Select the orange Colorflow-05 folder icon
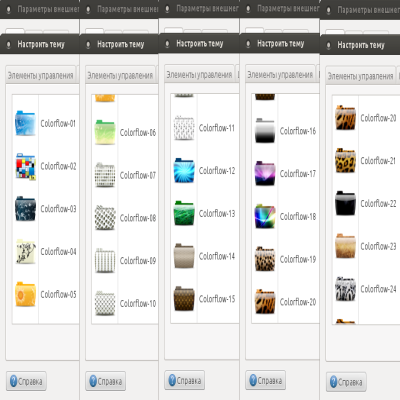This screenshot has width=400, height=400. point(25,294)
